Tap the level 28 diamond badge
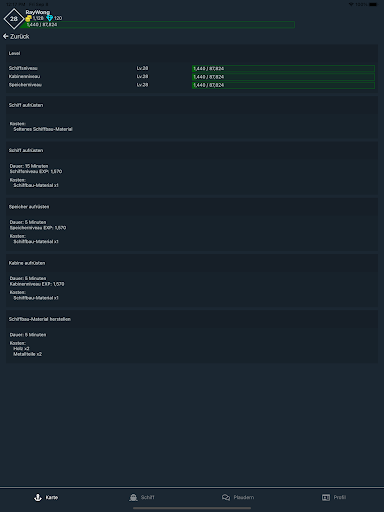Viewport: 384px width, 512px height. coord(14,19)
